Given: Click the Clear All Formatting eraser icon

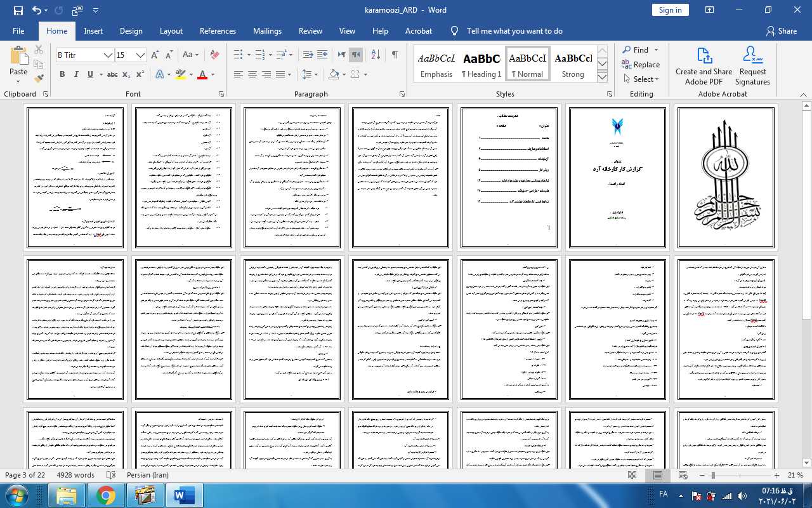Looking at the screenshot, I should coord(214,55).
